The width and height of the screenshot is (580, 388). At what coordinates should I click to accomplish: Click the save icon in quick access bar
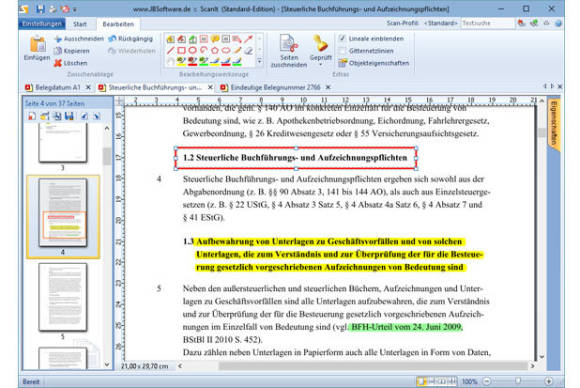(40, 9)
